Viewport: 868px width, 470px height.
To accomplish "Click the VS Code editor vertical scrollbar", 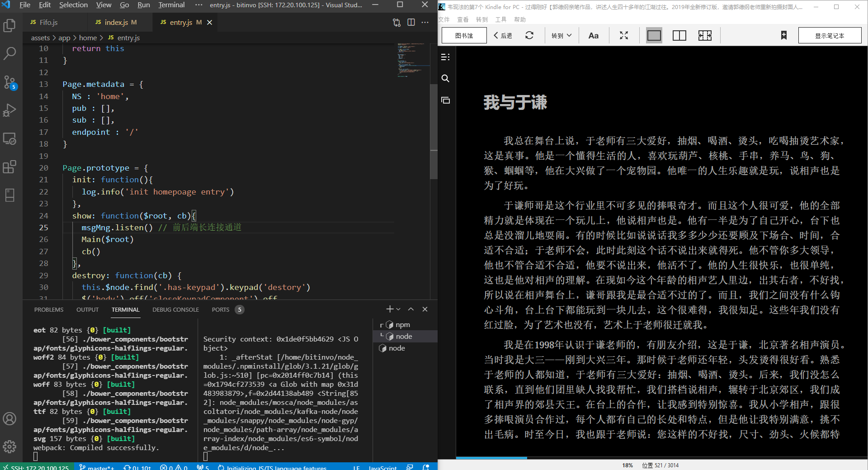I will click(434, 131).
